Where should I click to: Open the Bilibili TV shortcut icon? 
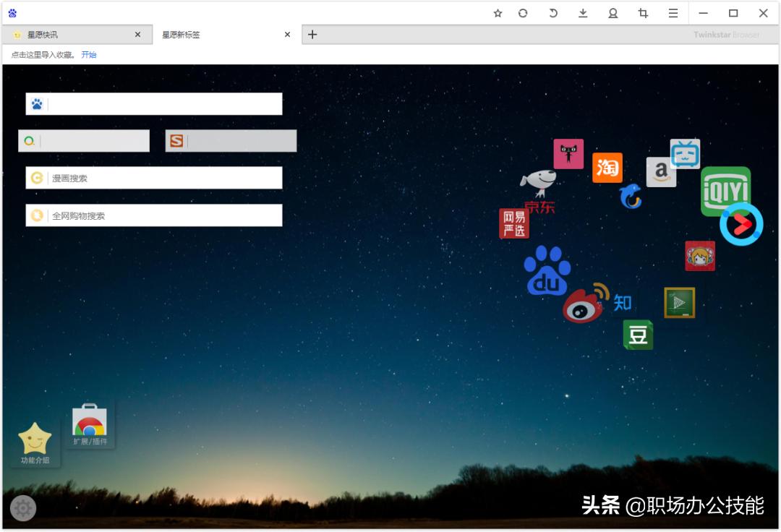tap(686, 153)
